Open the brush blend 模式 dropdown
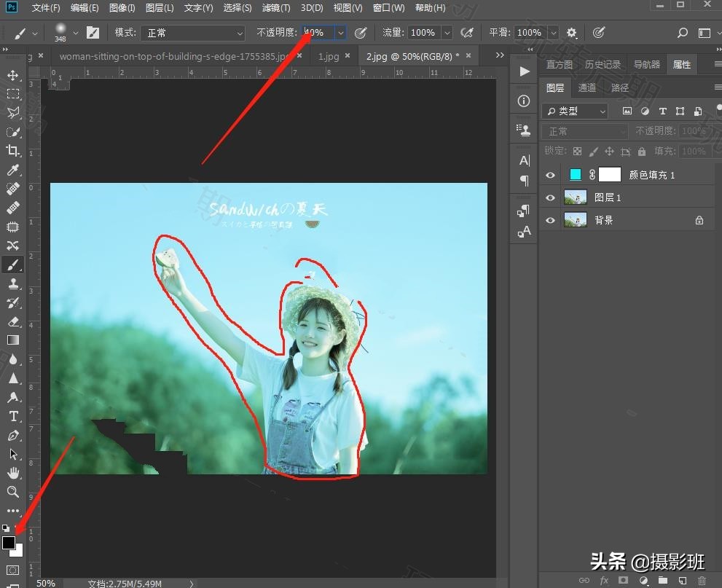722x588 pixels. click(x=194, y=33)
